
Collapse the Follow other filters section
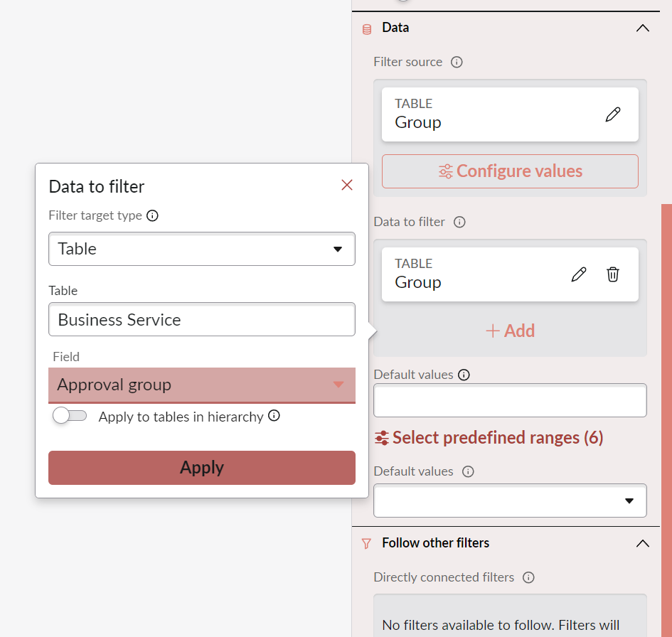[642, 543]
